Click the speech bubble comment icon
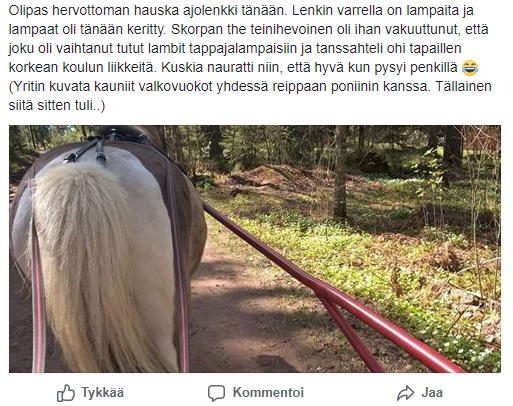The height and width of the screenshot is (406, 513). pos(216,393)
